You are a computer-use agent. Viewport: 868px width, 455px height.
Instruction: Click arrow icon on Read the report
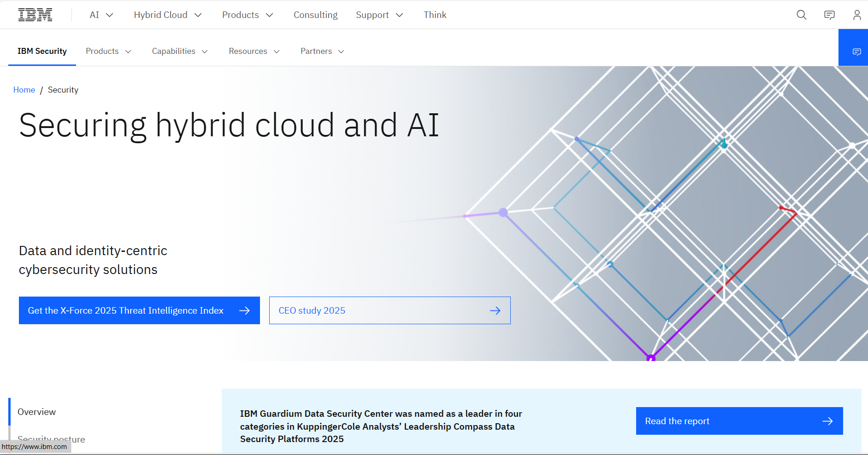(x=827, y=421)
